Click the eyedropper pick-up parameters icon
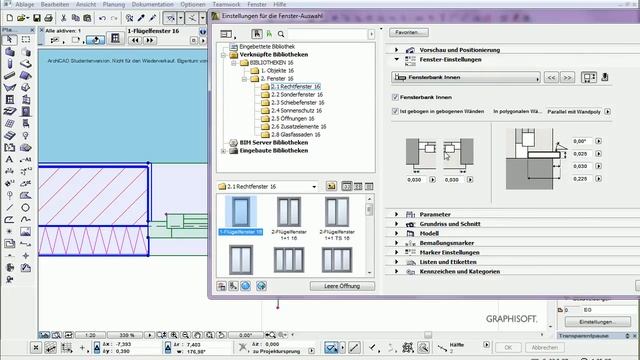 [141, 18]
